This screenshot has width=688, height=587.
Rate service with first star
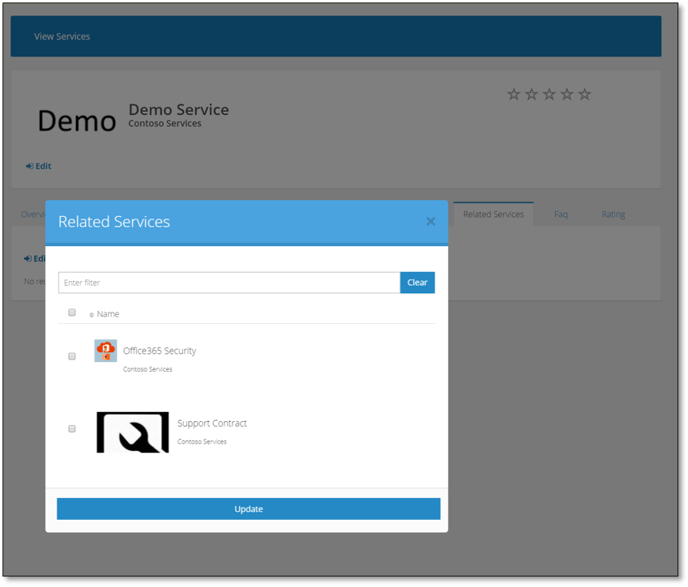coord(514,94)
